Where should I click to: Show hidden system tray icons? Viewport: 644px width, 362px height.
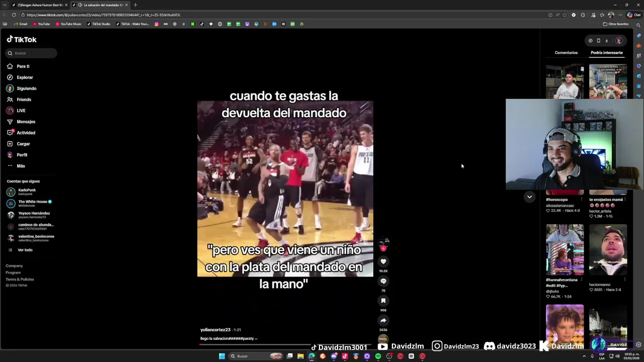584,356
